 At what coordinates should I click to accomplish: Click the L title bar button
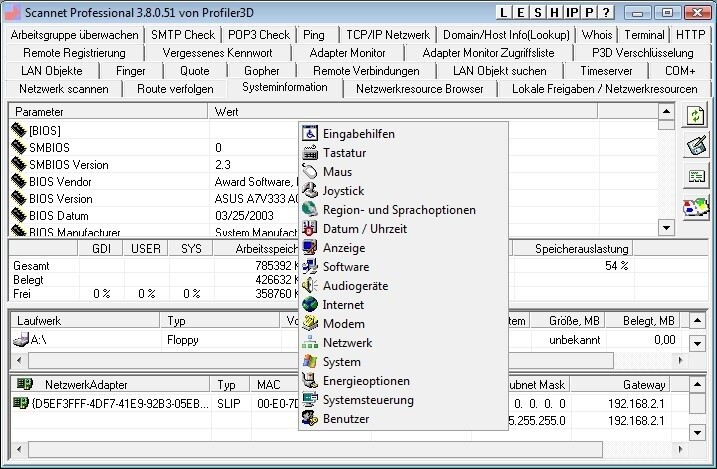click(x=503, y=12)
